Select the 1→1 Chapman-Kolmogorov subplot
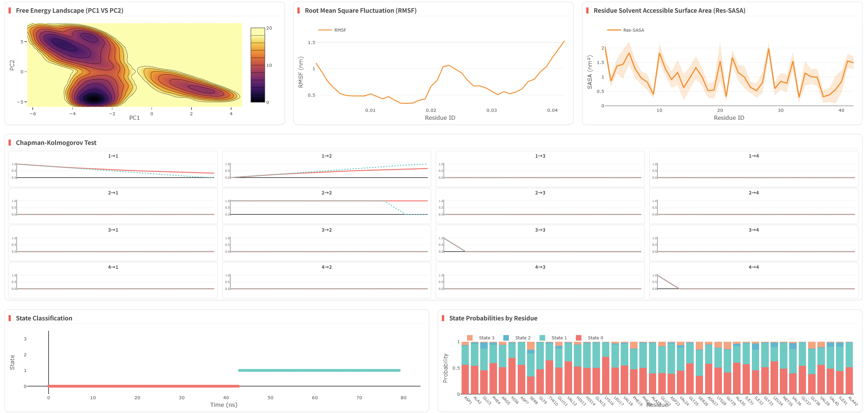 point(113,171)
